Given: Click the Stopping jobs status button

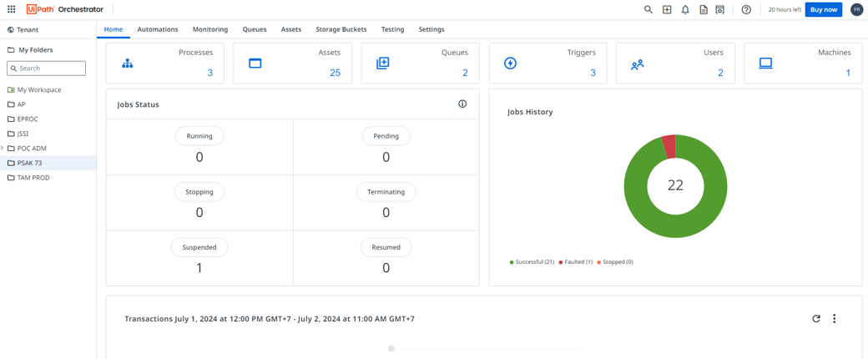Looking at the screenshot, I should 199,192.
